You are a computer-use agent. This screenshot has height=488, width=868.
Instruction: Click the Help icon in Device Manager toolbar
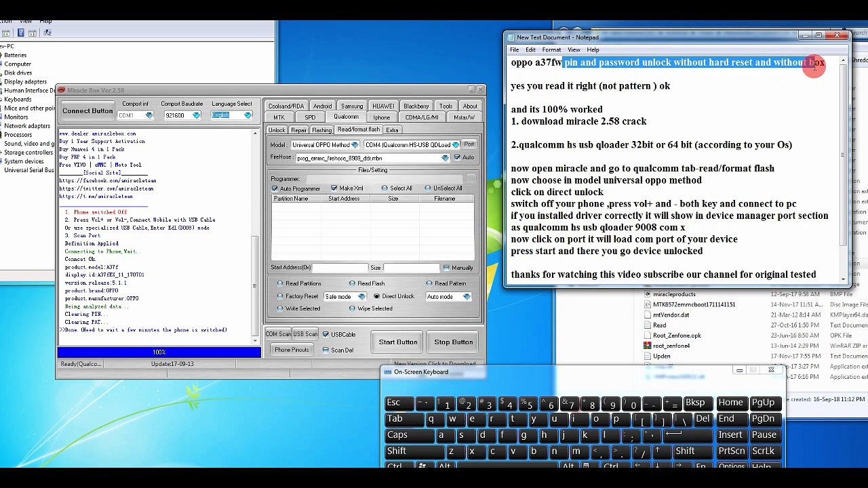pyautogui.click(x=21, y=32)
